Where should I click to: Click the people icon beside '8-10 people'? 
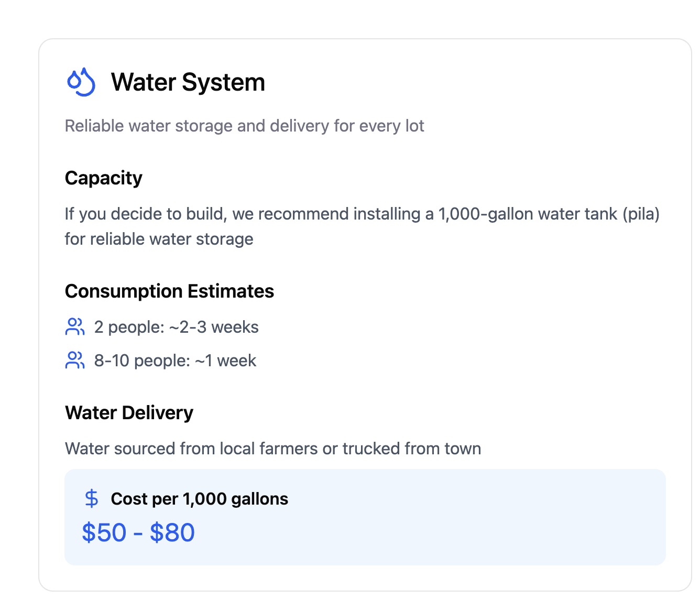tap(75, 361)
